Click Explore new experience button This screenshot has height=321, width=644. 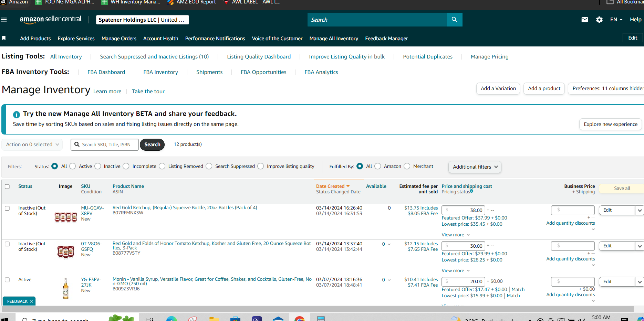pyautogui.click(x=611, y=124)
